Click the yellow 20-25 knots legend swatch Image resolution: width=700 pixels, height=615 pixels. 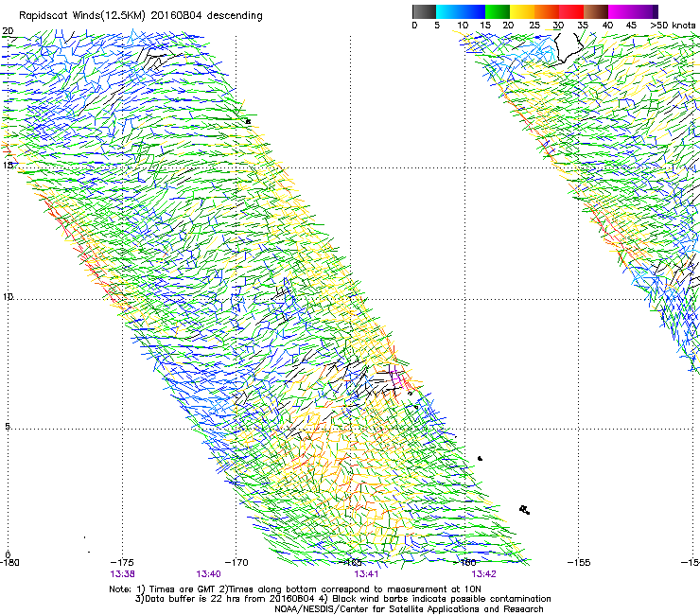[522, 11]
